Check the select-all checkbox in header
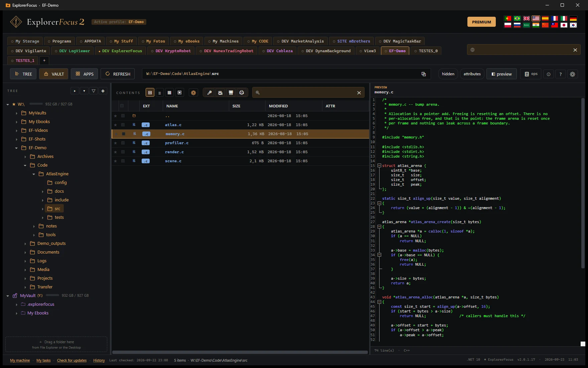 [122, 106]
